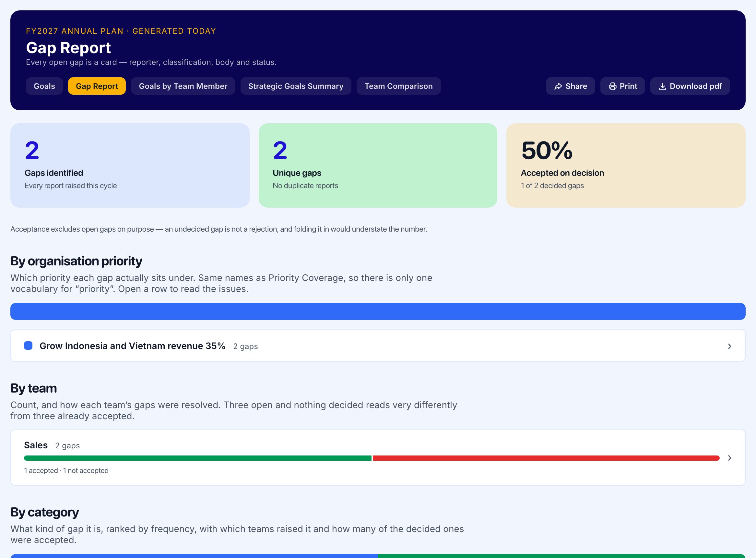Click 'FY2027 ANNUAL PLAN · GENERATED TODAY' label
The width and height of the screenshot is (756, 558).
(121, 31)
